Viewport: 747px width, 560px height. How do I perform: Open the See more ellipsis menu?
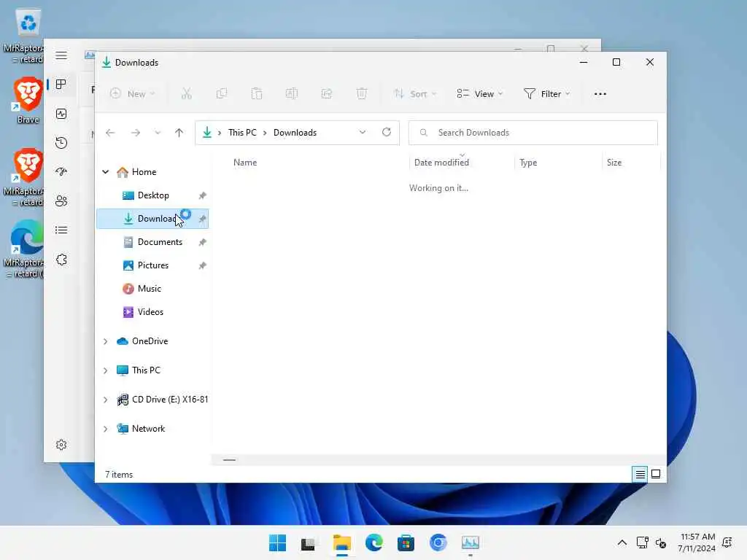tap(600, 94)
